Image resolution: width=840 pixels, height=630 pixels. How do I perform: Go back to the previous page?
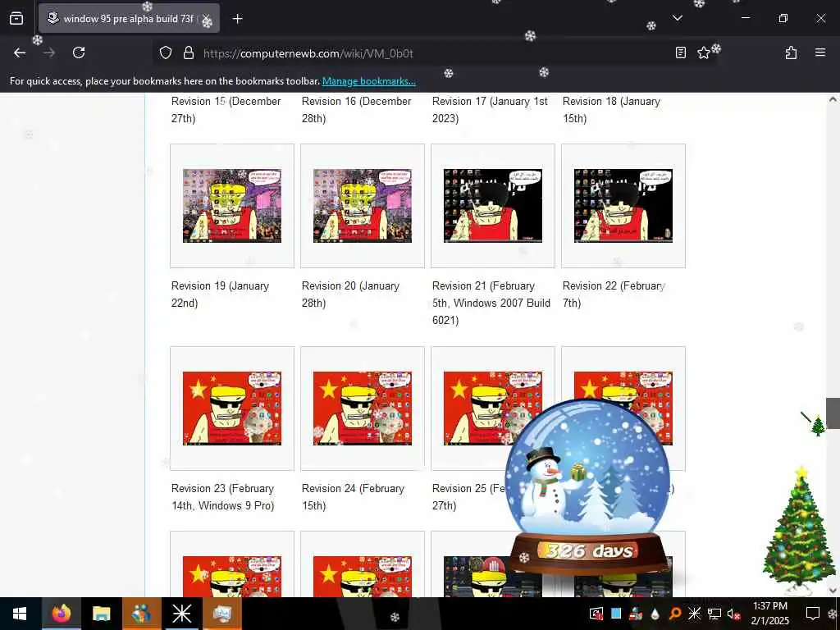point(20,52)
